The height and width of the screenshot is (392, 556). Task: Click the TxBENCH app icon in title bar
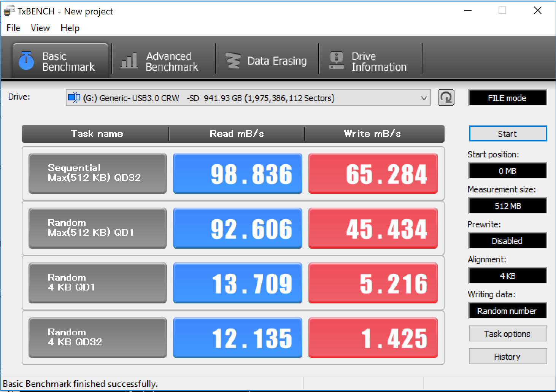pos(9,11)
